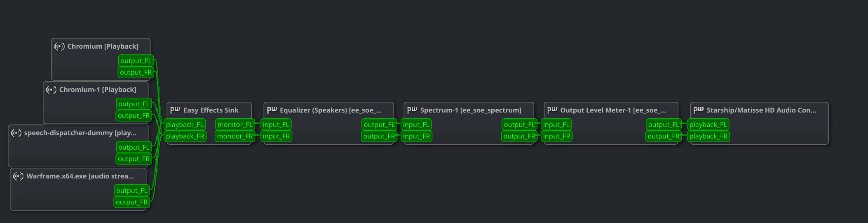
Task: Select output_FL port of Warframe.x64.exe
Action: click(132, 190)
